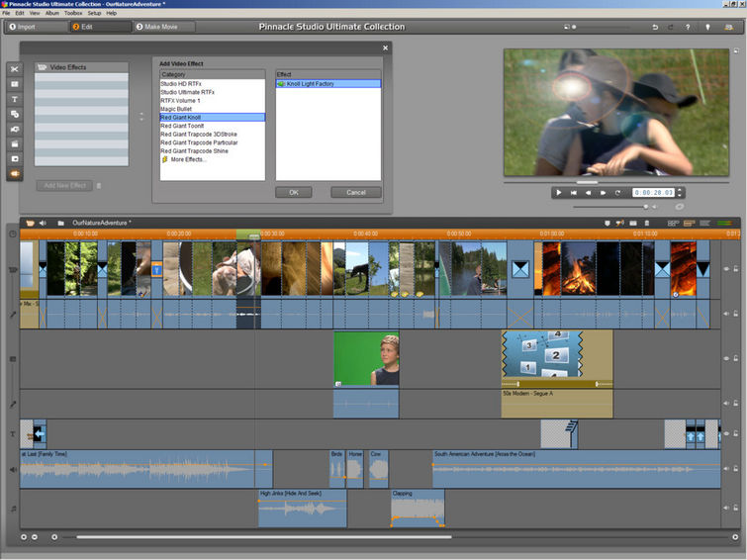Image resolution: width=747 pixels, height=560 pixels.
Task: Toggle visibility eye on title track
Action: (726, 433)
